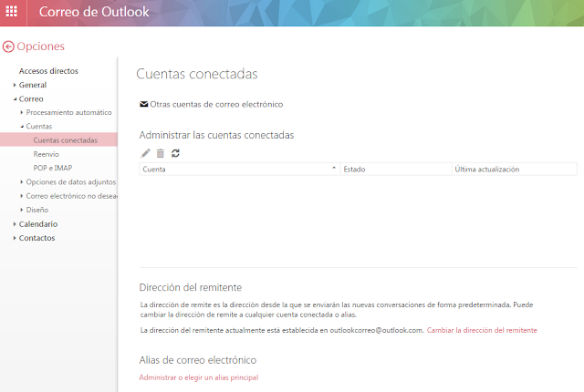Collapse the Cuentas subsection arrow
The height and width of the screenshot is (392, 584).
tap(22, 127)
